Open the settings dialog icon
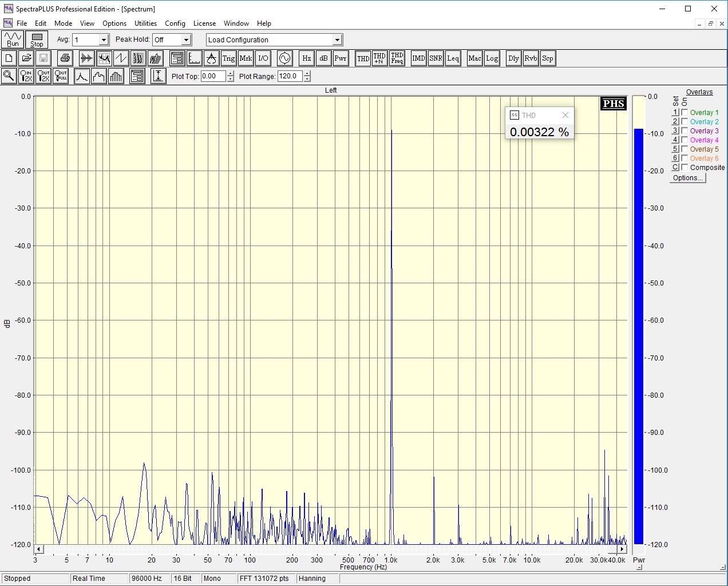This screenshot has height=586, width=728. coord(177,58)
